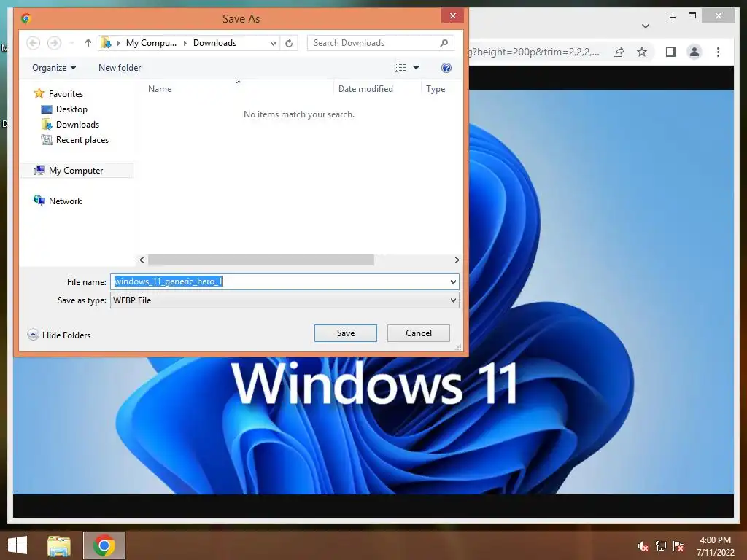
Task: Open the Windows Start button
Action: point(18,545)
